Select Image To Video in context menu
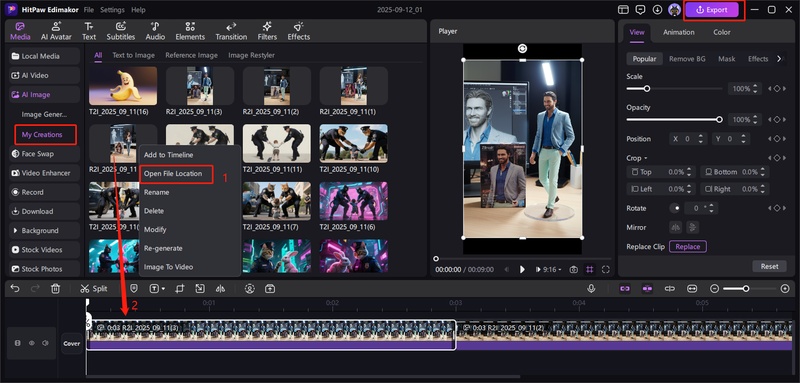Image resolution: width=800 pixels, height=383 pixels. coord(168,267)
